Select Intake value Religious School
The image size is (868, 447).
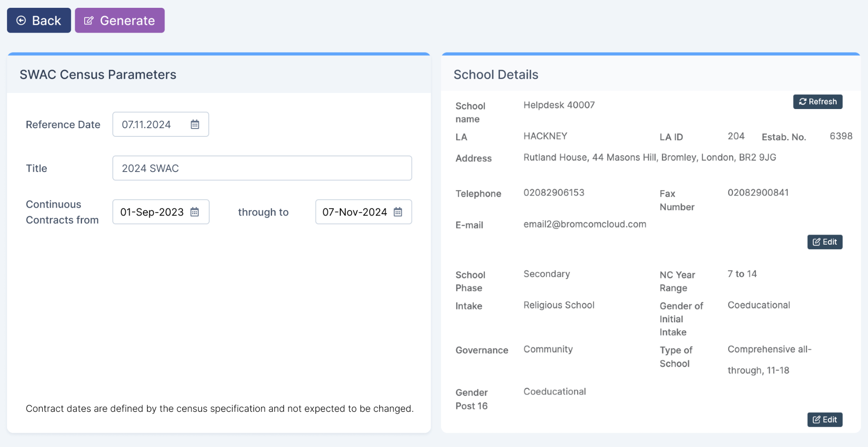pyautogui.click(x=559, y=305)
